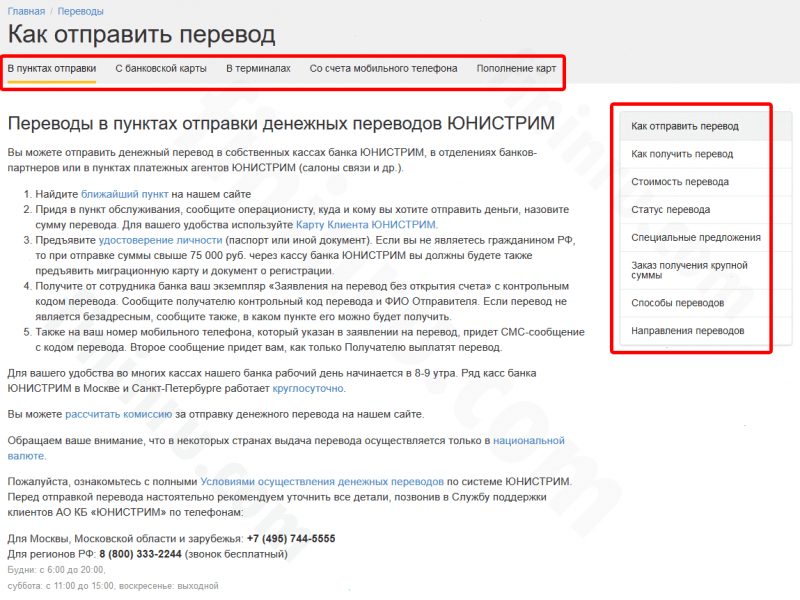Open the Переводы breadcrumb link
Viewport: 800px width, 600px height.
(80, 11)
